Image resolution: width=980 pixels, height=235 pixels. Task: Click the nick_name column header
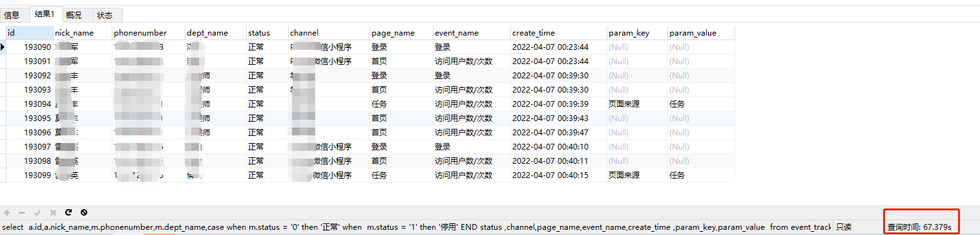coord(83,32)
